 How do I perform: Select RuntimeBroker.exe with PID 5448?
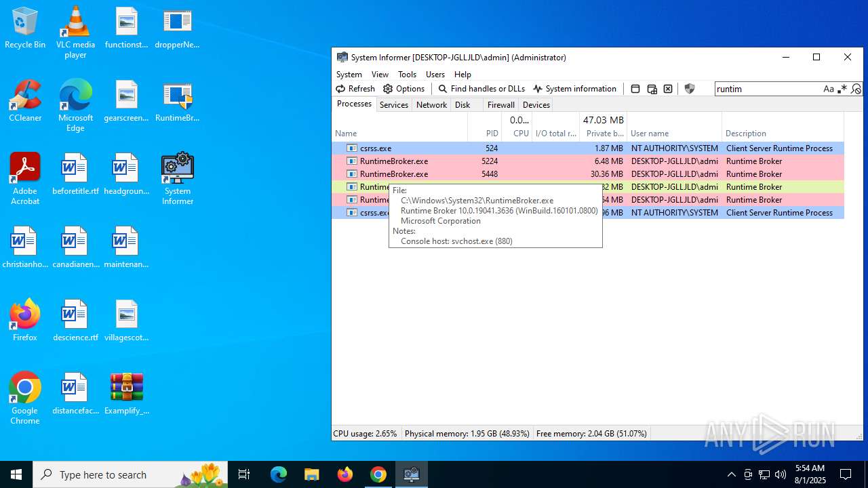coord(588,174)
